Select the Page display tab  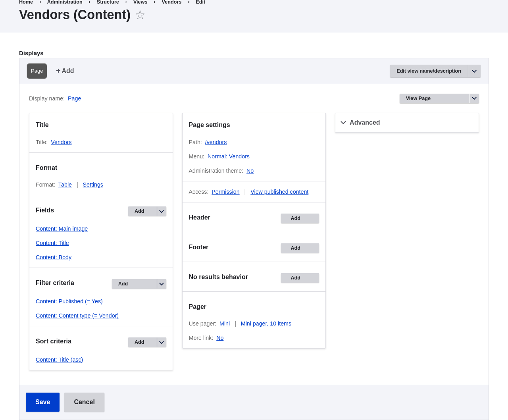click(x=37, y=71)
